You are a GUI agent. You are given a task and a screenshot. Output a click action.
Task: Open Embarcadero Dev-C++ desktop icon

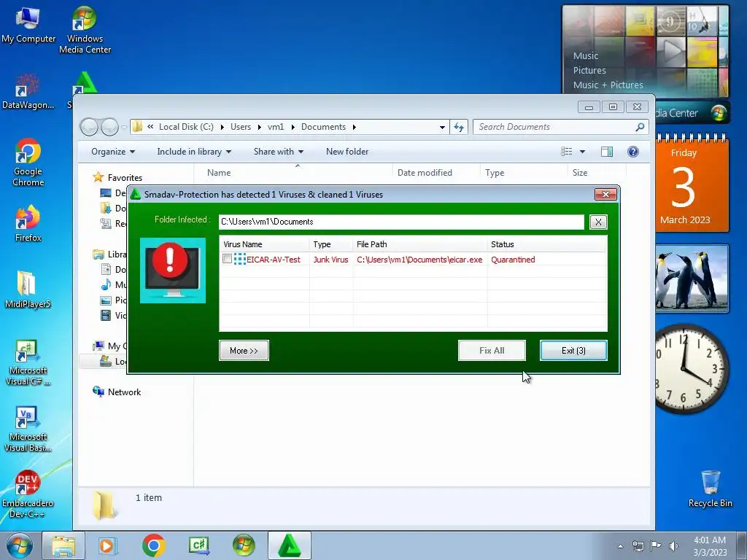pos(28,495)
